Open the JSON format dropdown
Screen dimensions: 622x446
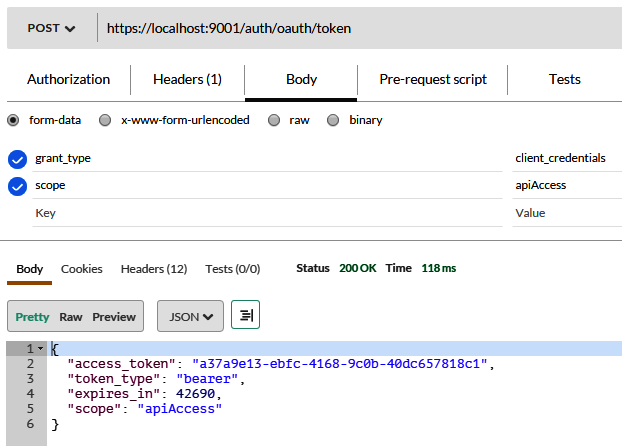point(190,316)
